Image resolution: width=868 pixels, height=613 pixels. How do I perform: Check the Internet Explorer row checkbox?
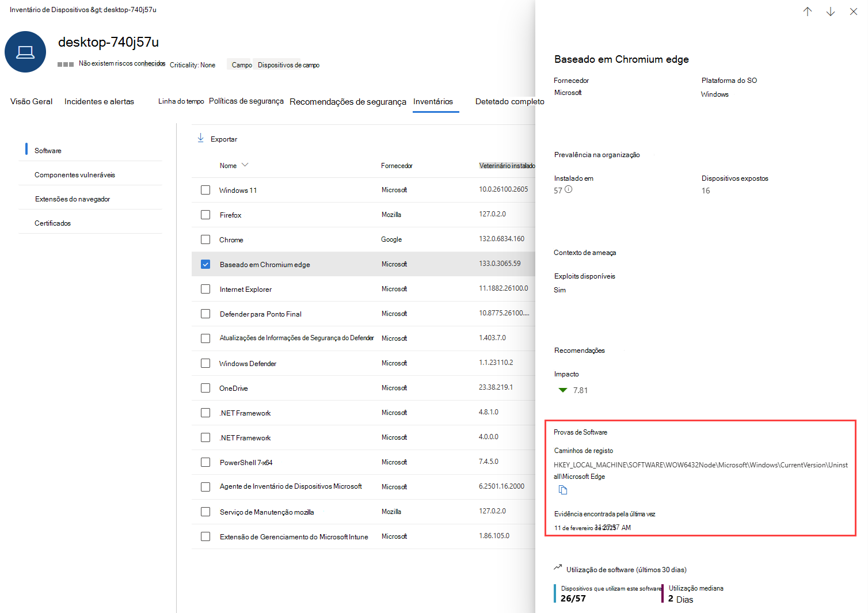pos(205,289)
